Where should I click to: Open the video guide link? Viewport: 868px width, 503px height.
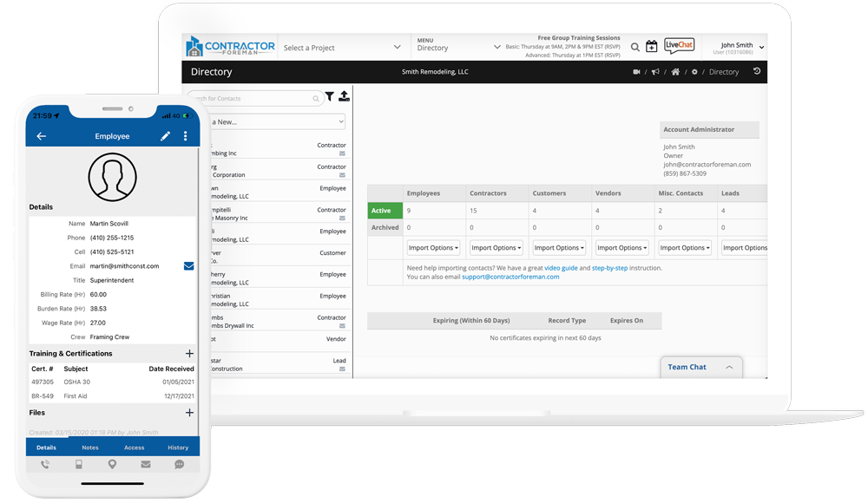(x=561, y=268)
